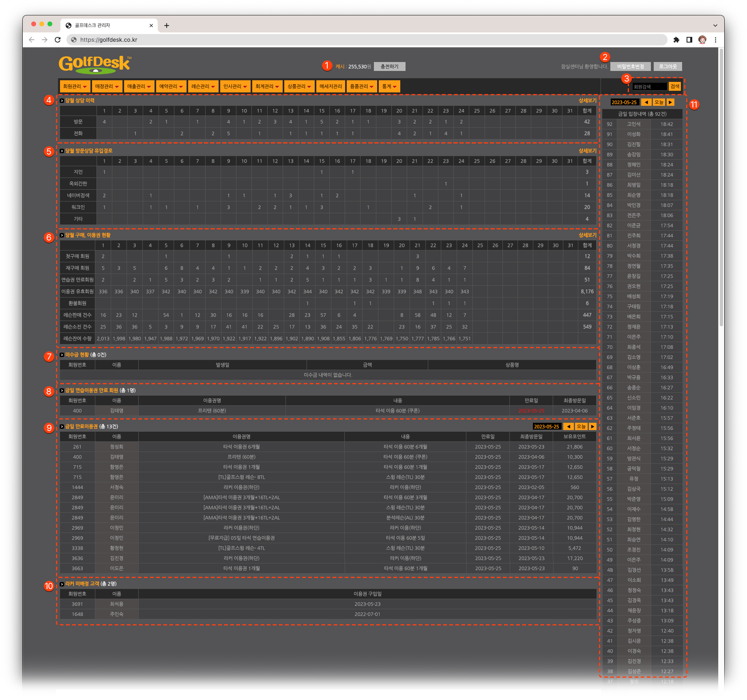Open the 메세지관리 menu item
The width and height of the screenshot is (747, 700).
[331, 86]
